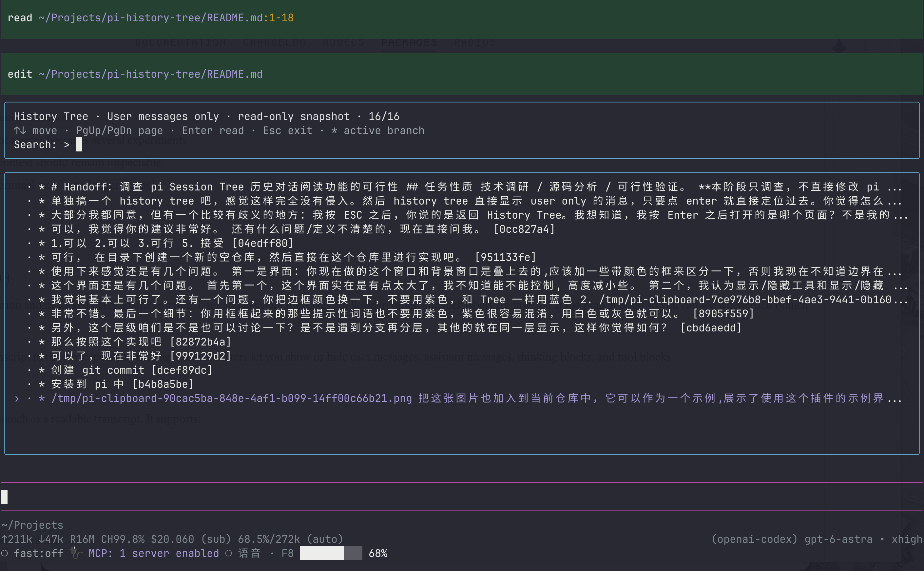Click the 语音 circle indicator
The height and width of the screenshot is (571, 924).
pos(229,553)
